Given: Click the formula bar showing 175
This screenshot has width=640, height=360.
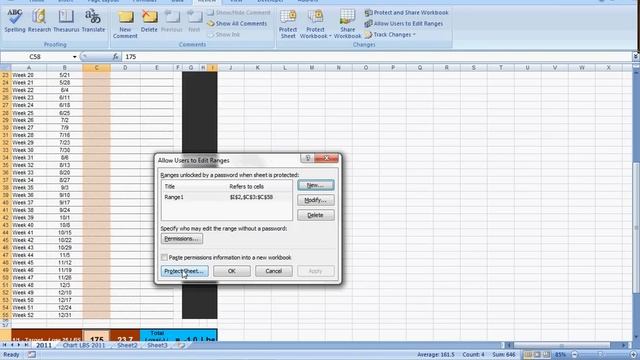Looking at the screenshot, I should [x=376, y=57].
